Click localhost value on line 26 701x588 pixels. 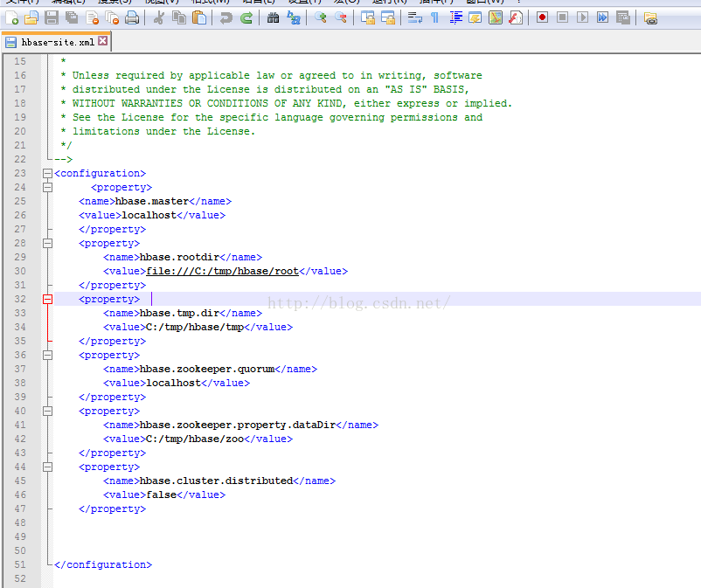(x=149, y=215)
